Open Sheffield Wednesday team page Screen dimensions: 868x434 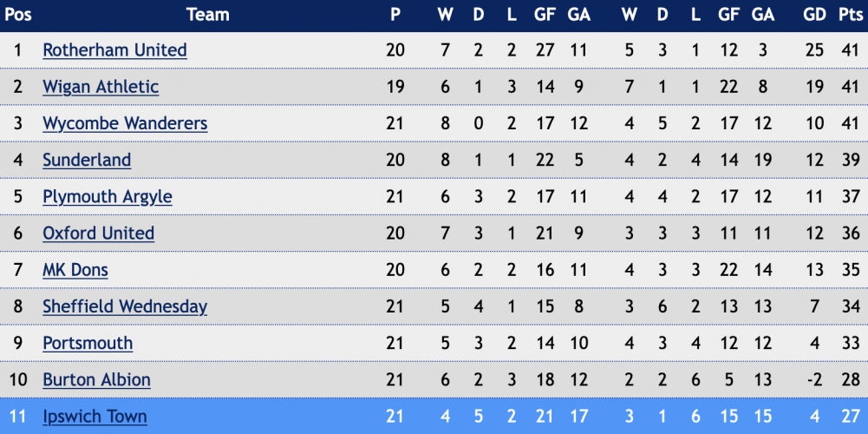pos(125,306)
